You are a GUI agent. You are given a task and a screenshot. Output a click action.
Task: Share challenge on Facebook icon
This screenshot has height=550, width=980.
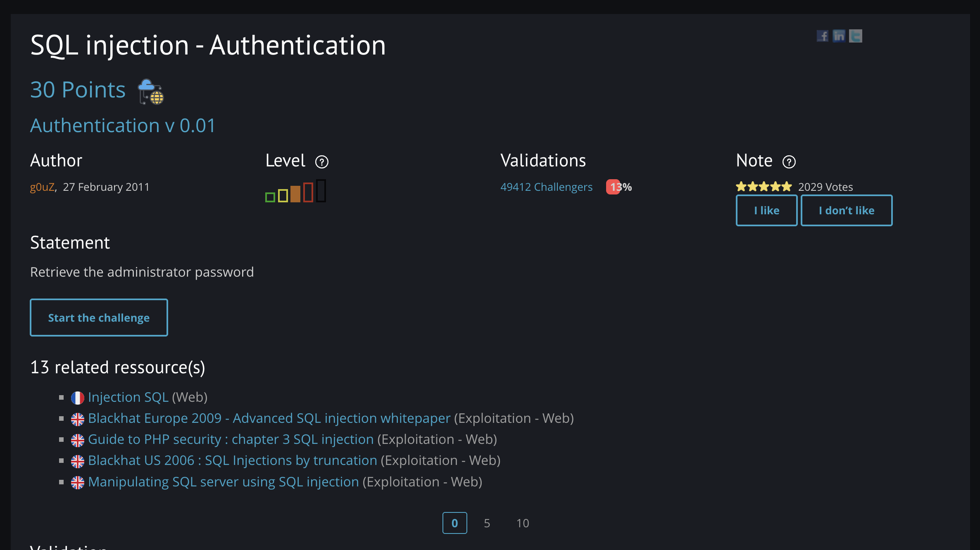(822, 36)
